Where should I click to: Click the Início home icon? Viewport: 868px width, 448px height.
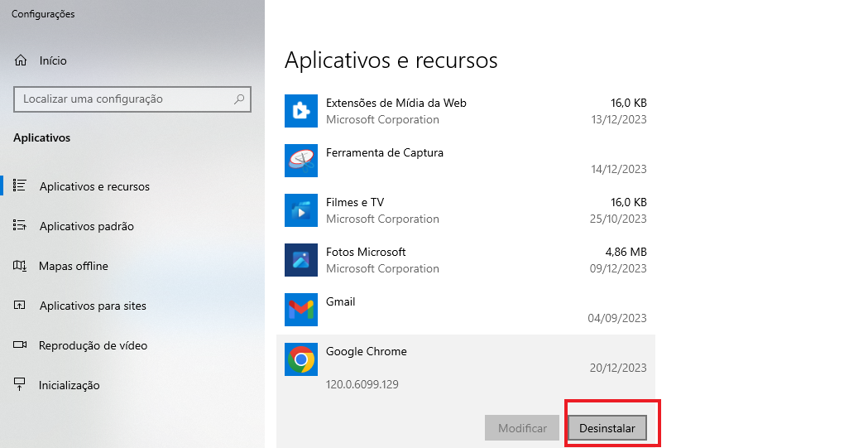pos(21,60)
